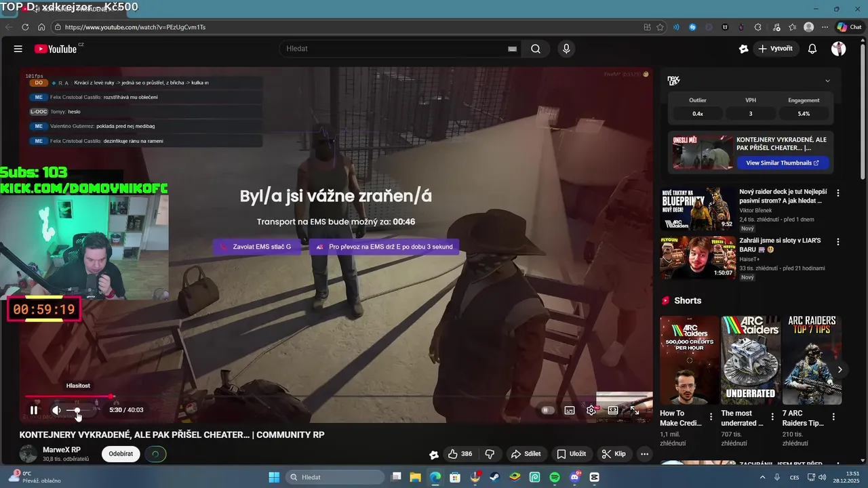
Task: Open the 7 ARC Raiders Tips short
Action: [x=812, y=360]
